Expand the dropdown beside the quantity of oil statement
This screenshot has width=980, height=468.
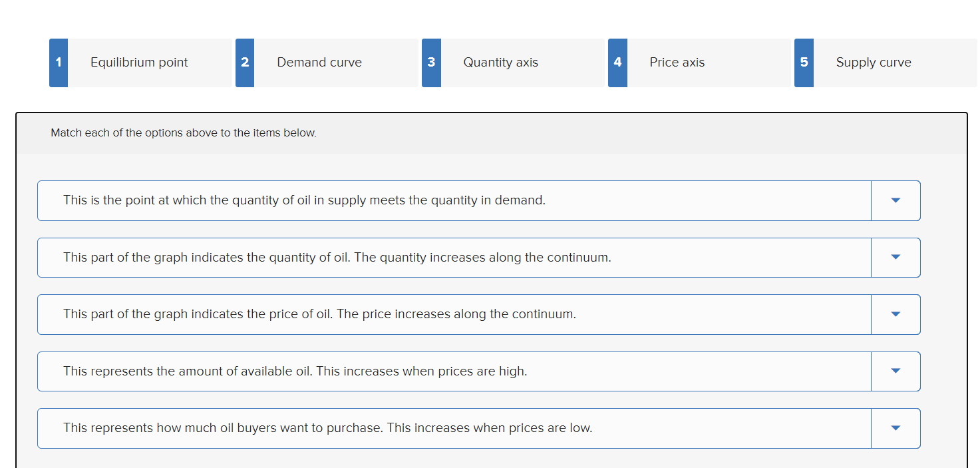[896, 258]
